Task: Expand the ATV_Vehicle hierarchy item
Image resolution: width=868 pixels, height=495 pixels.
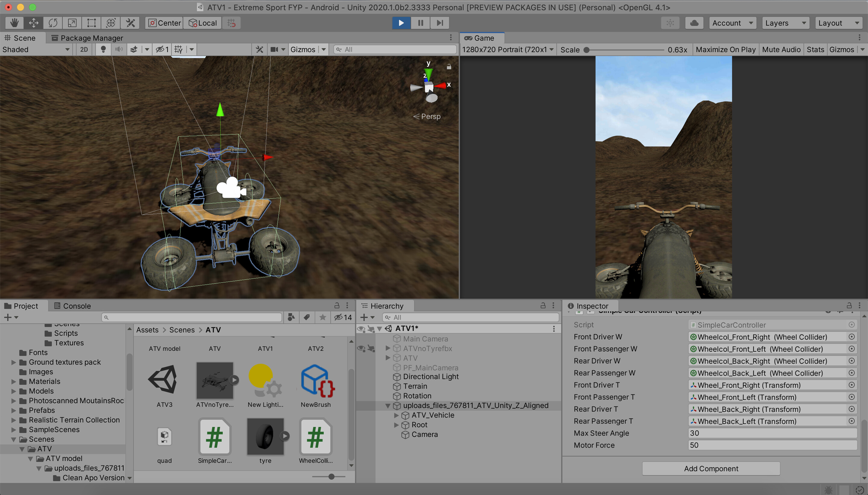Action: (x=396, y=415)
